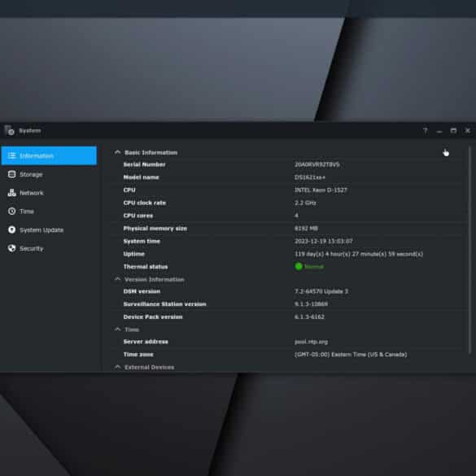
Task: Click the System app icon in title bar
Action: [10, 130]
